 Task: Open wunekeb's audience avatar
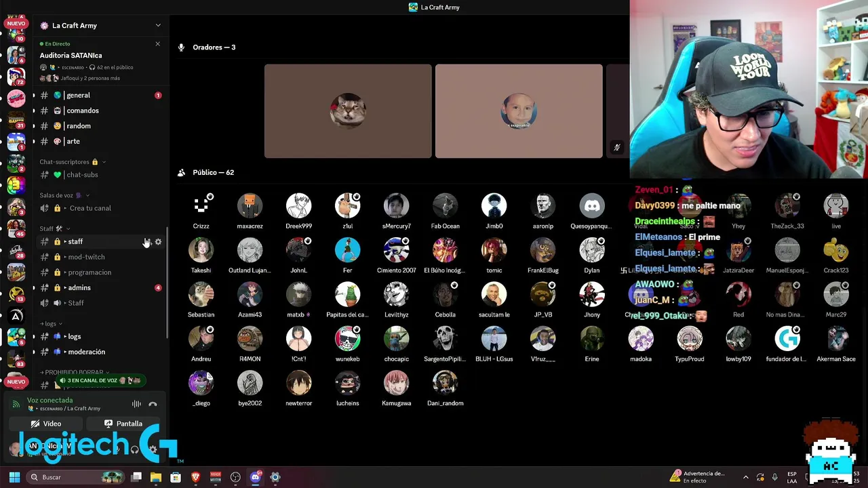[347, 338]
